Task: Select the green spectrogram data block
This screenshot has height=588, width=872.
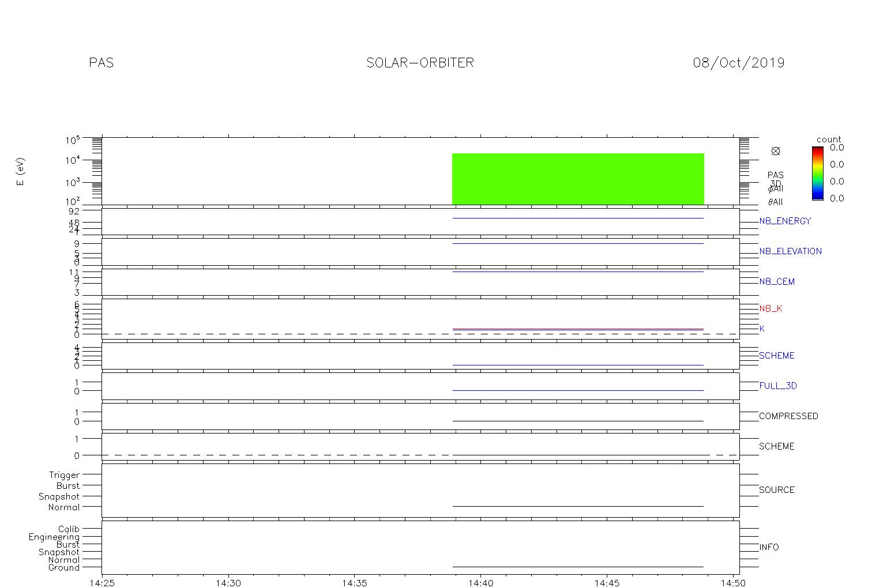Action: click(578, 179)
